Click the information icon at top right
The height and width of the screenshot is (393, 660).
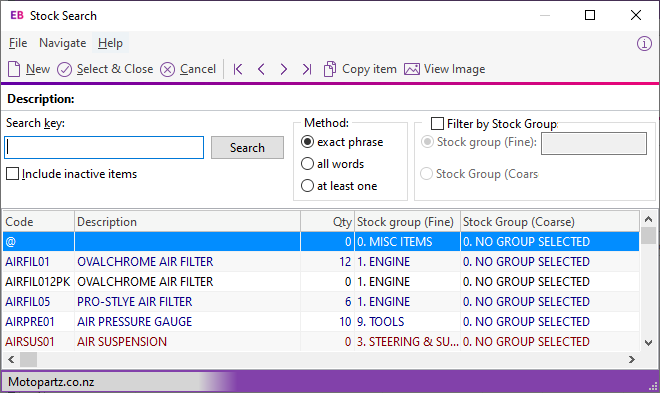644,43
